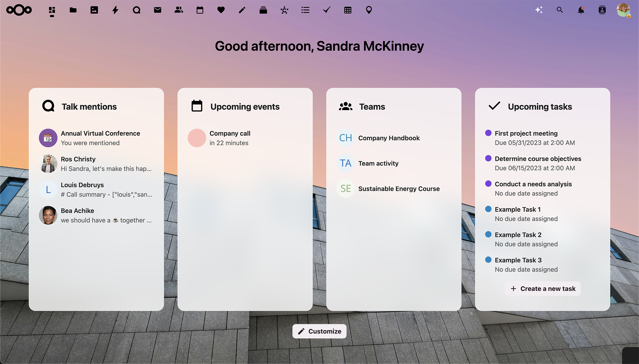Open the Files app icon
This screenshot has width=639, height=364.
(x=73, y=10)
